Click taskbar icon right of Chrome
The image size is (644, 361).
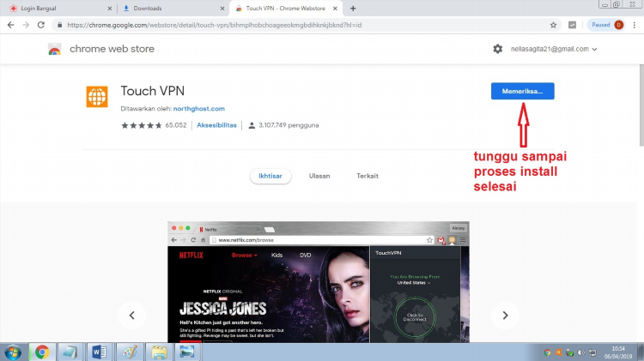tap(70, 352)
